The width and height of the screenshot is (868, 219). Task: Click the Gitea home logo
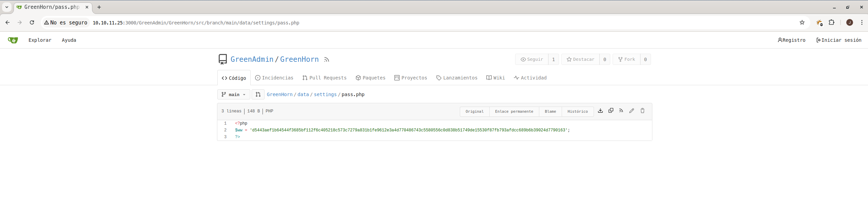(13, 40)
